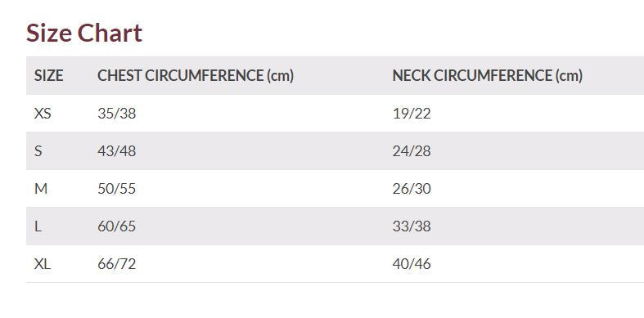This screenshot has width=644, height=318.
Task: Click neck value 24/28
Action: pos(412,151)
